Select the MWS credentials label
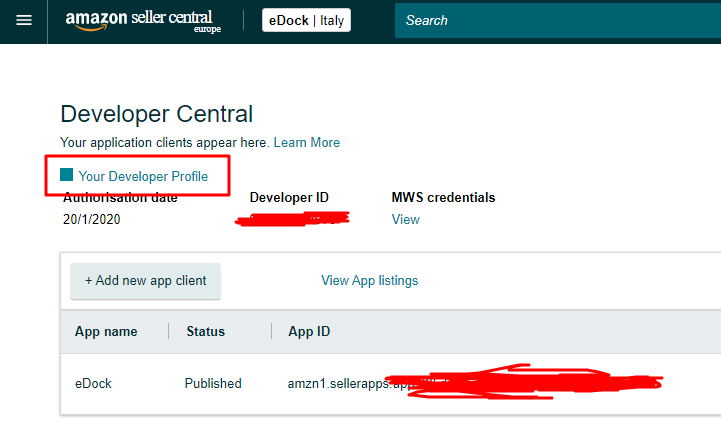The image size is (721, 447). 443,198
